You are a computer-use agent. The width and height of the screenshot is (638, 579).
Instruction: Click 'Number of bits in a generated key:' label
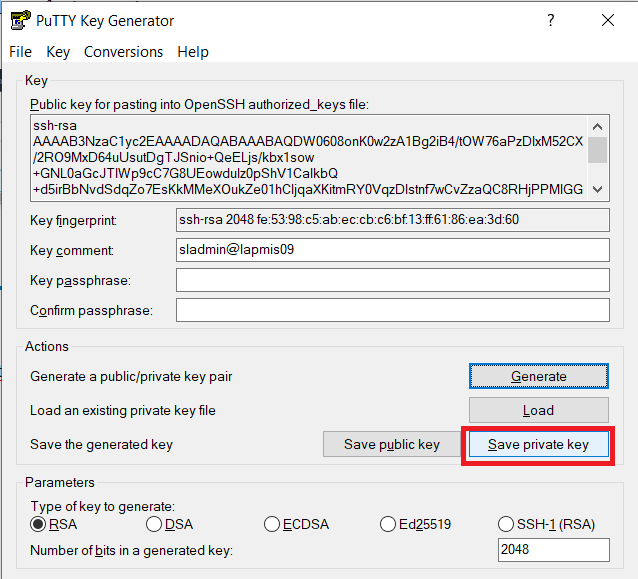click(131, 551)
